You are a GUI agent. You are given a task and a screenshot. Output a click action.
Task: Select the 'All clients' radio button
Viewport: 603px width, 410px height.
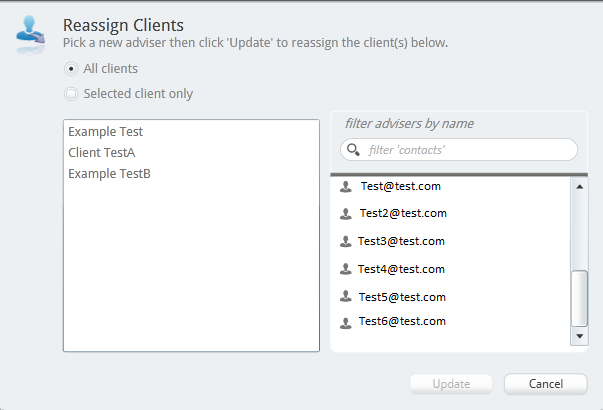pos(70,69)
